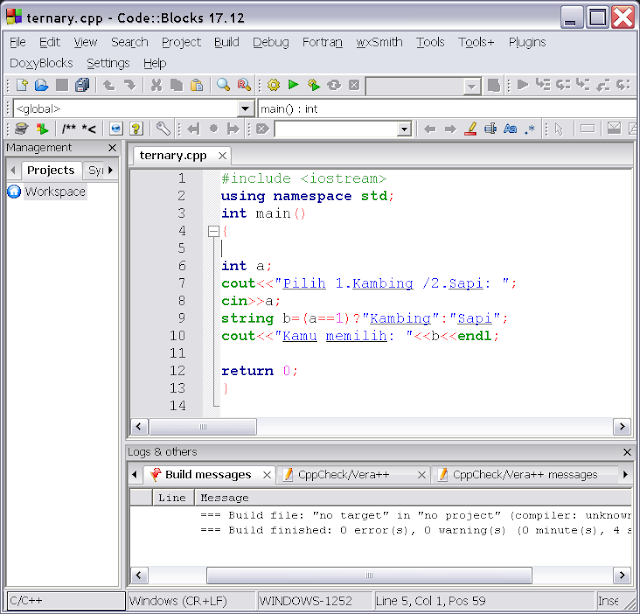Open the wxSmith menu
Viewport: 640px width, 614px height.
[379, 42]
